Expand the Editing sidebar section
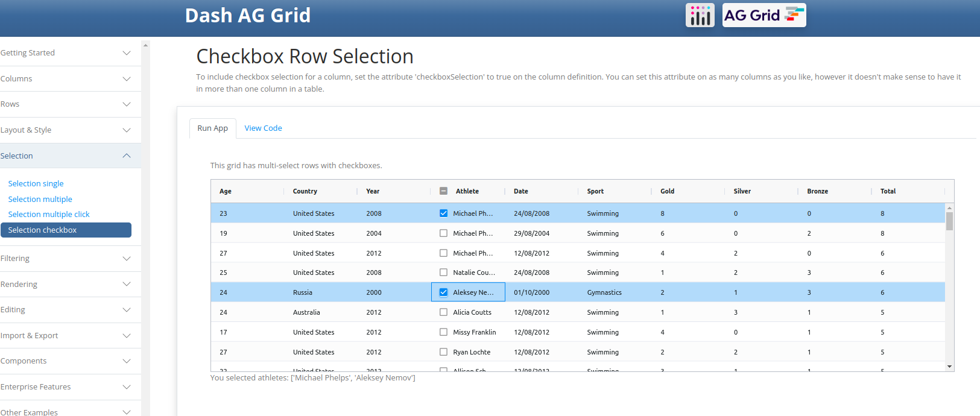This screenshot has height=416, width=980. 70,310
